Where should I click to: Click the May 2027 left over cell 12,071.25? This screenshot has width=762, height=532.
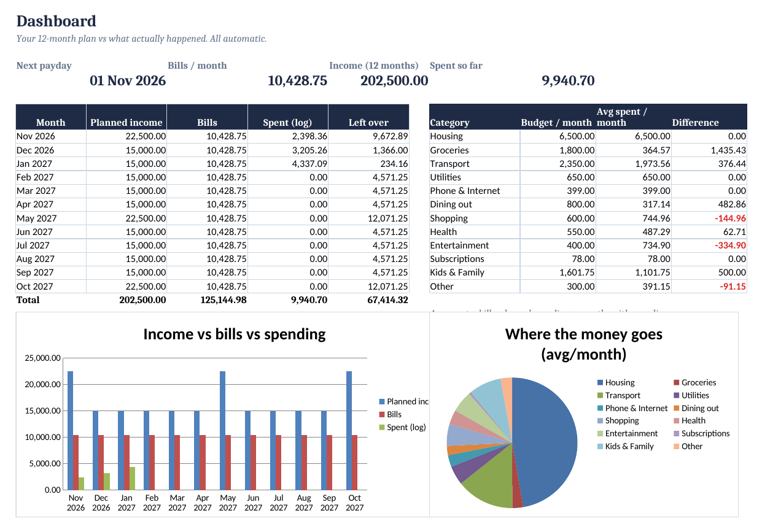click(368, 218)
